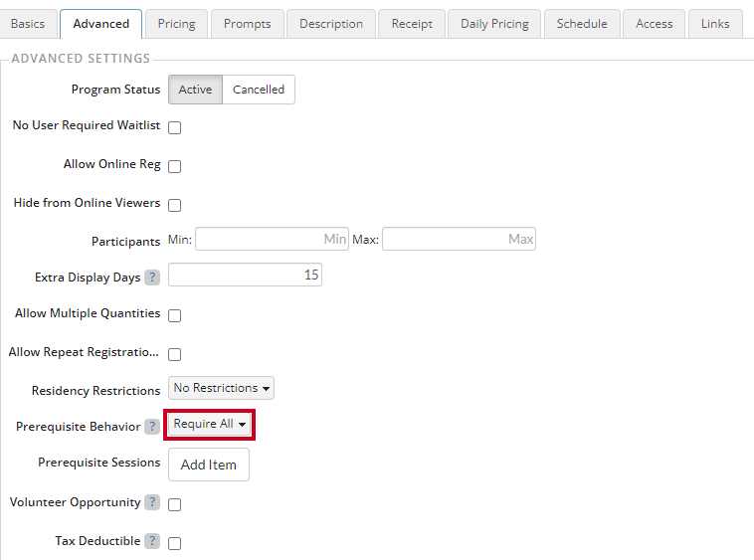This screenshot has height=560, width=754.
Task: Open help for Tax Deductible
Action: [x=152, y=541]
